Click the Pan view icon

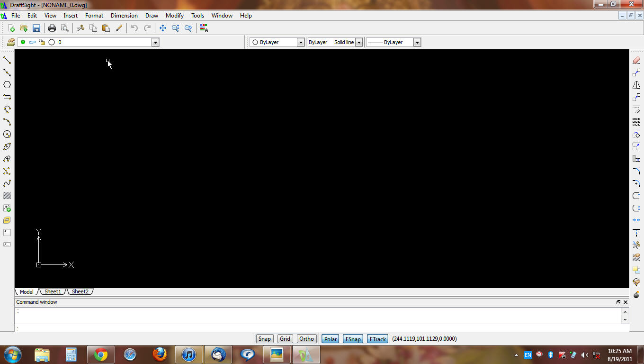point(162,28)
